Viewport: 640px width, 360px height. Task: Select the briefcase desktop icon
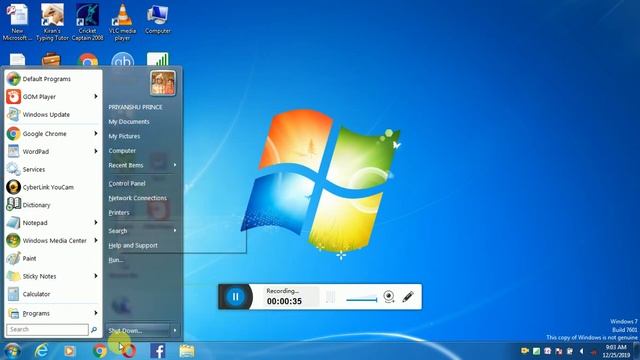51,60
